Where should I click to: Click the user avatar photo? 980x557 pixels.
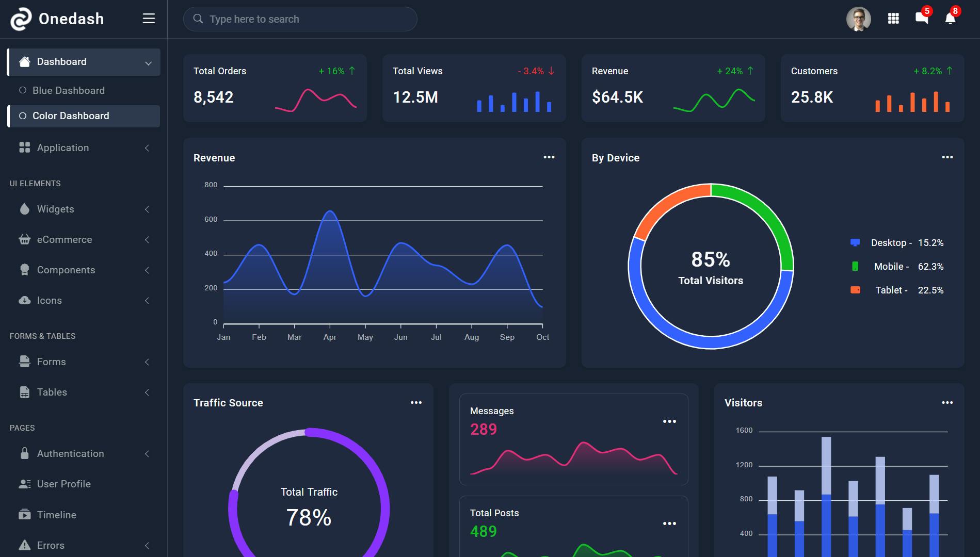pyautogui.click(x=858, y=19)
